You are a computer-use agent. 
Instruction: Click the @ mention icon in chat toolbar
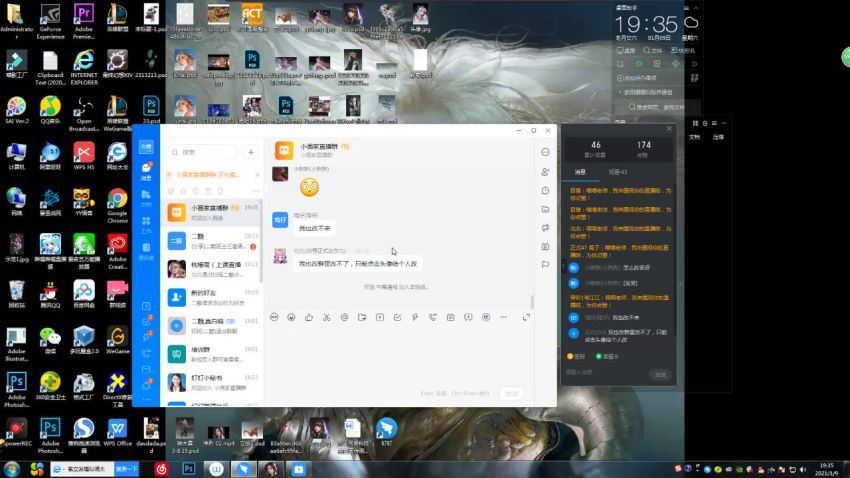344,317
